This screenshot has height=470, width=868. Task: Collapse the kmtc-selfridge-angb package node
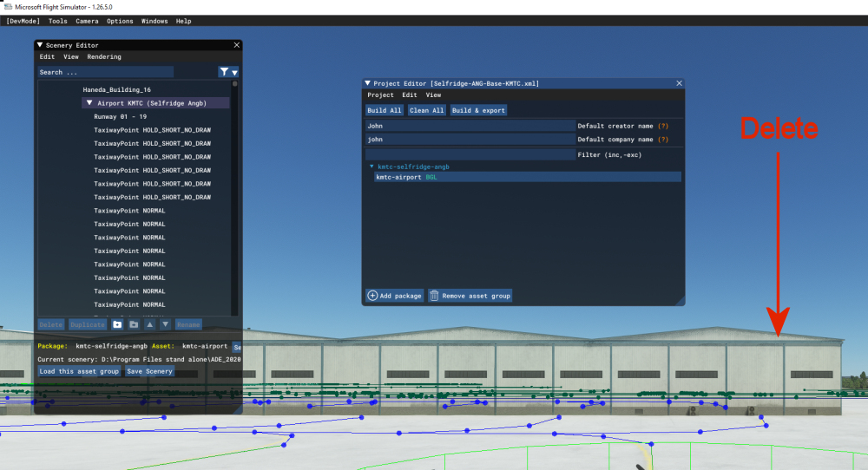[x=372, y=166]
